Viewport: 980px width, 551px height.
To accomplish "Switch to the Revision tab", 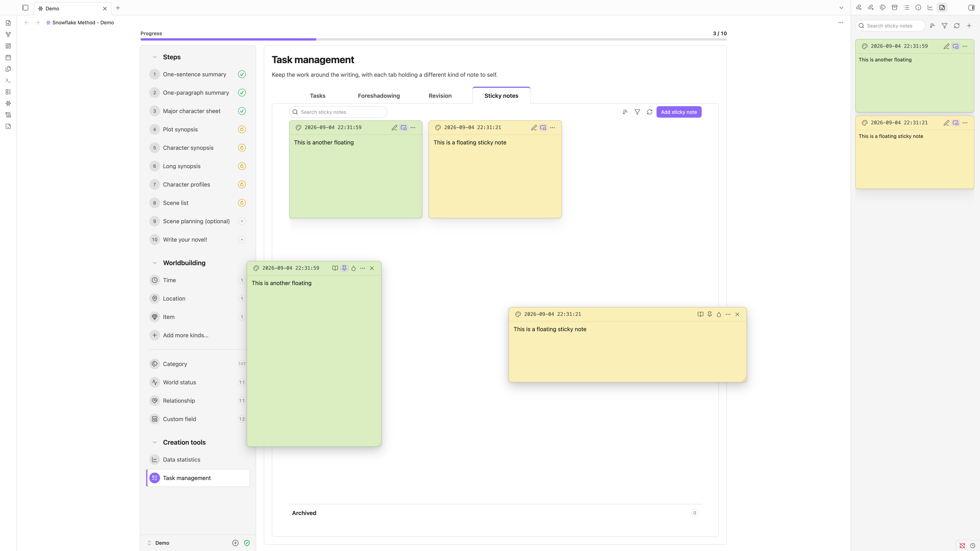I will [x=440, y=95].
